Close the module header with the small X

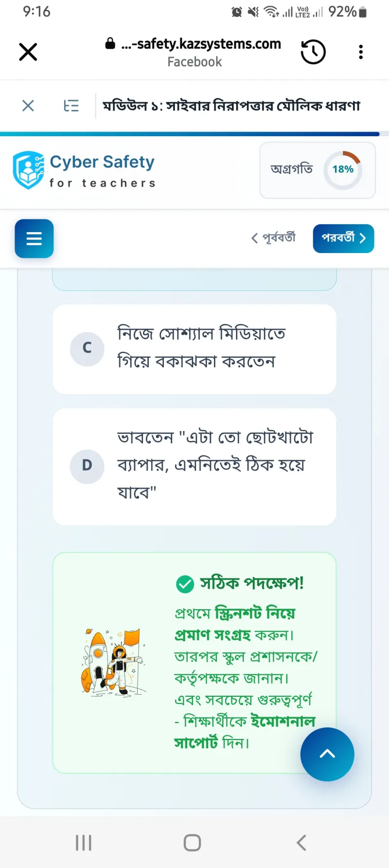[28, 106]
